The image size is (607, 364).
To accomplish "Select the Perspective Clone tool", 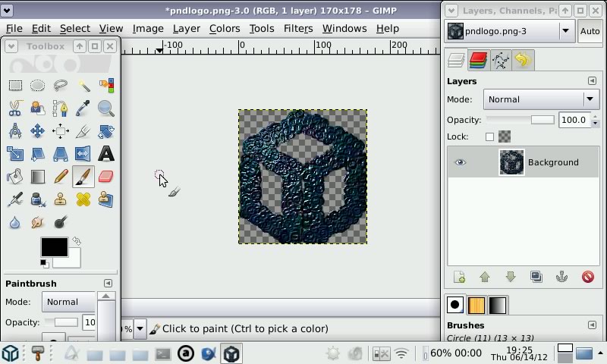I will pos(106,199).
